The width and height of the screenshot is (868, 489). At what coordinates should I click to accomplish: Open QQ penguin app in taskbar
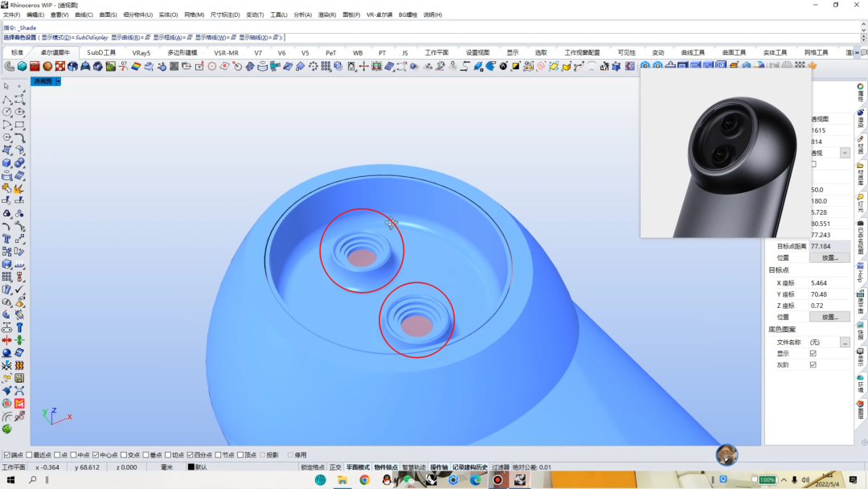(x=387, y=479)
